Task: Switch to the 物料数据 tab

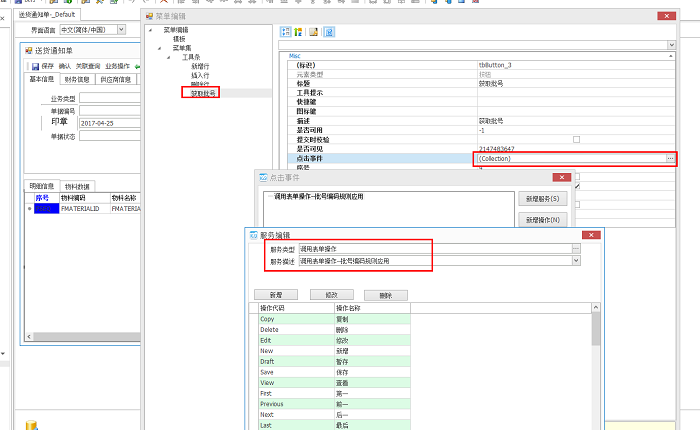Action: point(77,186)
